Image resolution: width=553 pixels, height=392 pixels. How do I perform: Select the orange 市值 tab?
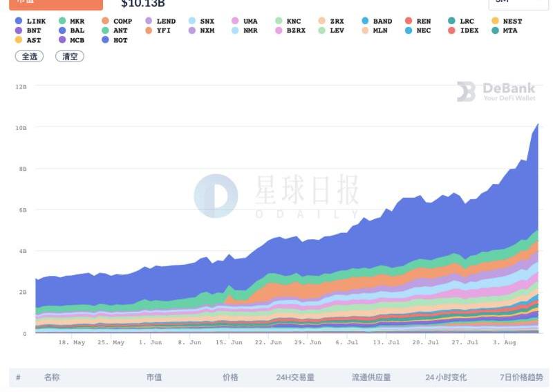pos(55,3)
